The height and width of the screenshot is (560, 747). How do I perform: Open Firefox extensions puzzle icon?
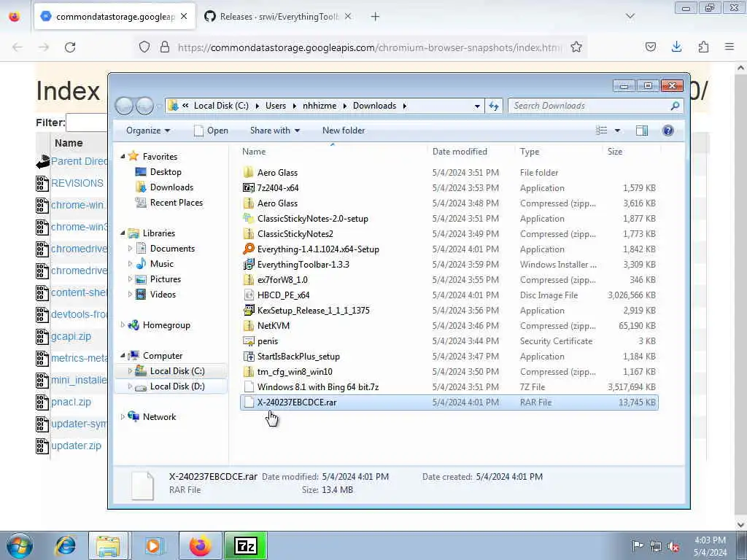[703, 47]
